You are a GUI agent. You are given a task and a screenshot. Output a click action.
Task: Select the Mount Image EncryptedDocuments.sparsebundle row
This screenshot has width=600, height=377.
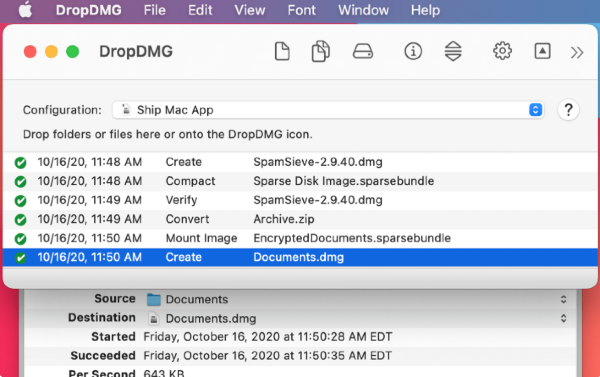[x=300, y=238]
